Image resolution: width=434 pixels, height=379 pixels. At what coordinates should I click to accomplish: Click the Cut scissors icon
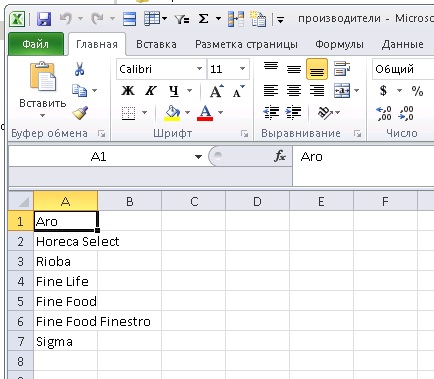[x=79, y=69]
